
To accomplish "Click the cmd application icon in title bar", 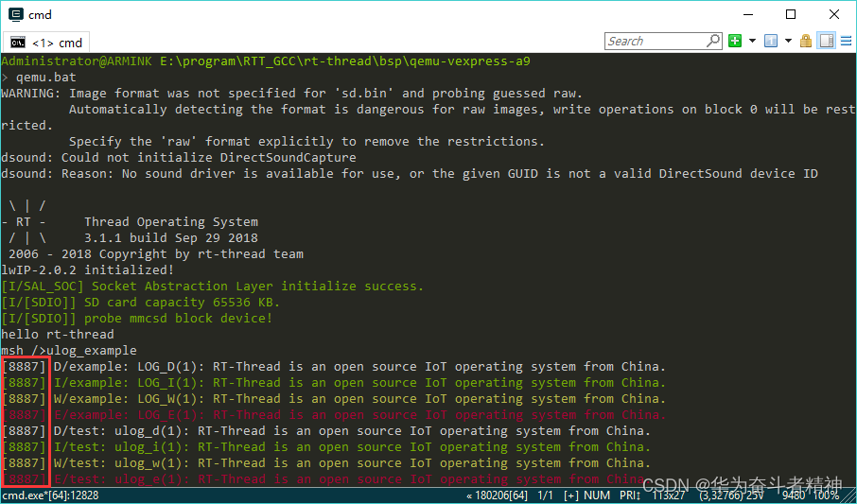I will pyautogui.click(x=16, y=15).
